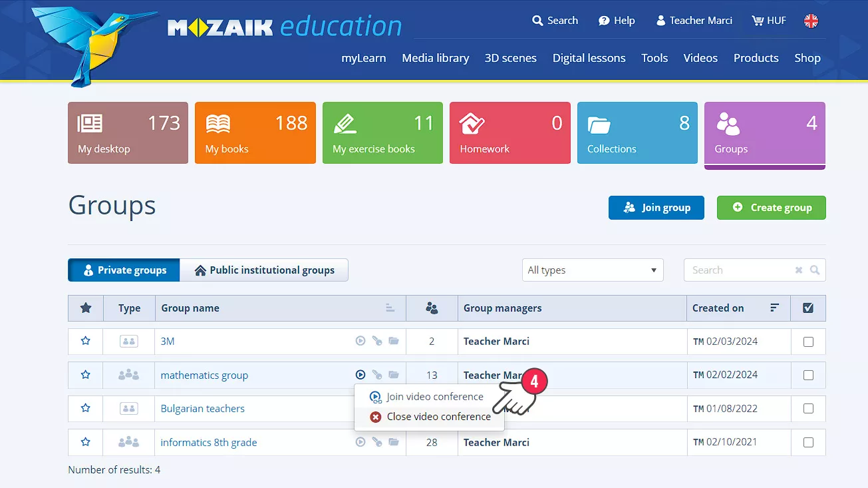Open the HUF shopping cart
The height and width of the screenshot is (488, 868).
click(x=769, y=21)
